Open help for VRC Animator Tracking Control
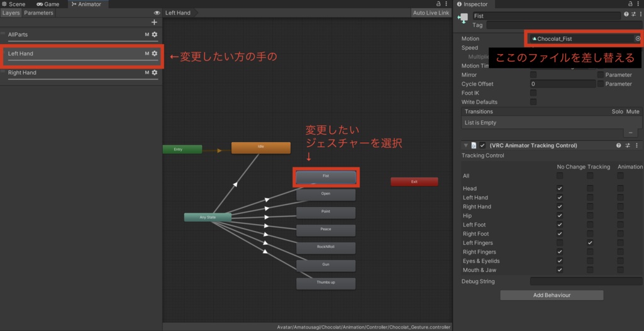 [x=619, y=145]
